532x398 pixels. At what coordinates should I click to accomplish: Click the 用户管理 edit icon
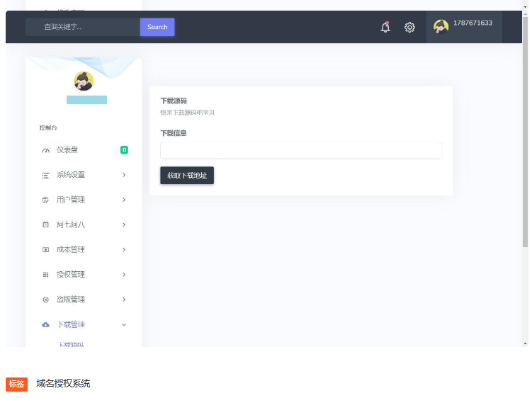[46, 200]
